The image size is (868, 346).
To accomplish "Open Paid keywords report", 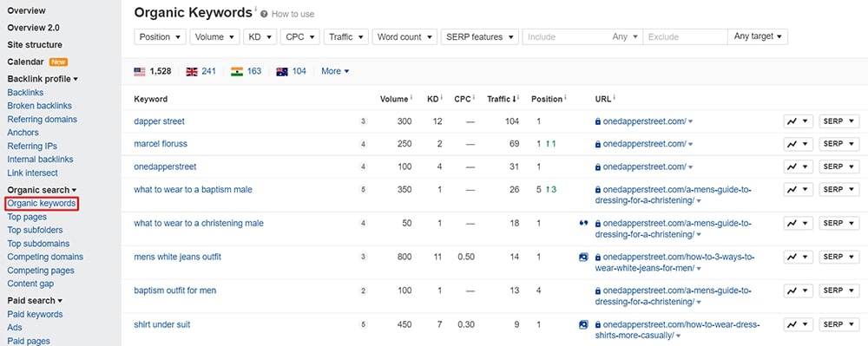I will (35, 315).
